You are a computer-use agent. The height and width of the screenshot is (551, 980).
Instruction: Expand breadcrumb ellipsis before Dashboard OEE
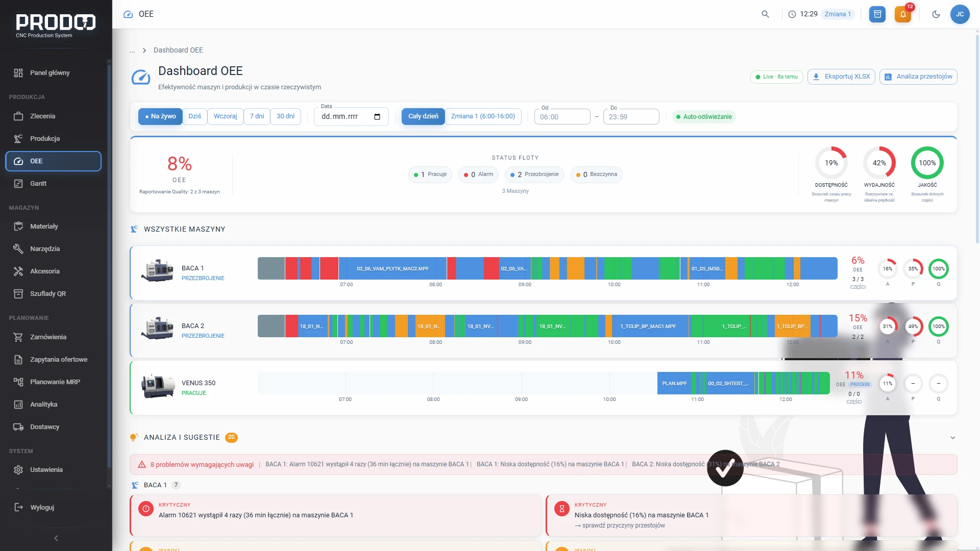click(x=133, y=50)
